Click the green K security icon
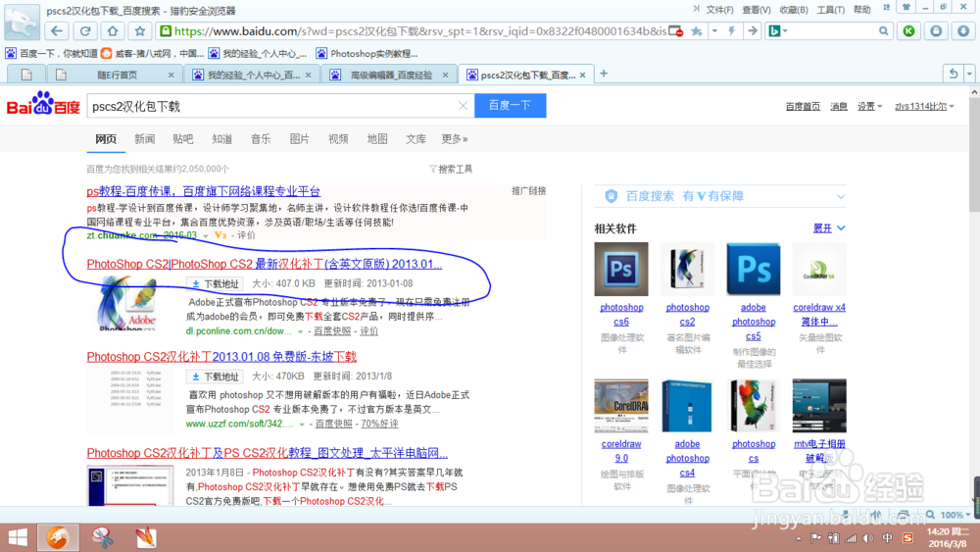The image size is (980, 552). click(908, 31)
